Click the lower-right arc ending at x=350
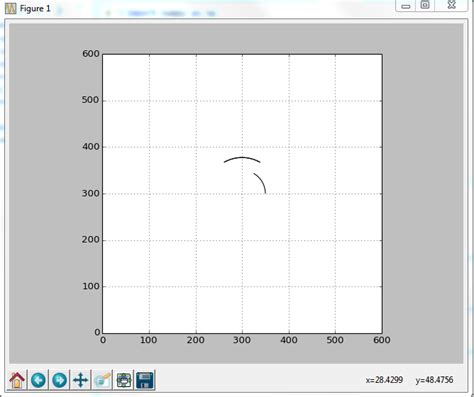 click(x=261, y=182)
